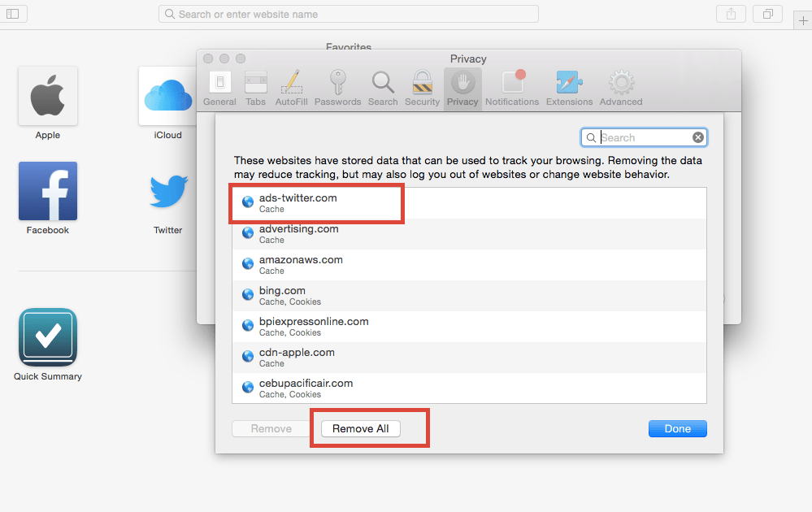This screenshot has width=812, height=512.
Task: Open Extensions preferences
Action: (569, 88)
